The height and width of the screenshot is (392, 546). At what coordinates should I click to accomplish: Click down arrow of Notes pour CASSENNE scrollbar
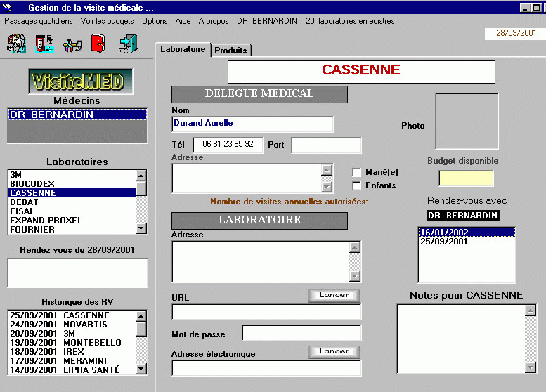531,367
